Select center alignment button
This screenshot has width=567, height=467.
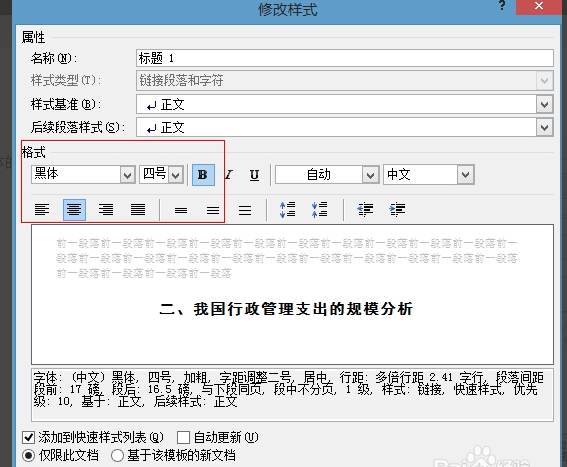click(x=74, y=209)
